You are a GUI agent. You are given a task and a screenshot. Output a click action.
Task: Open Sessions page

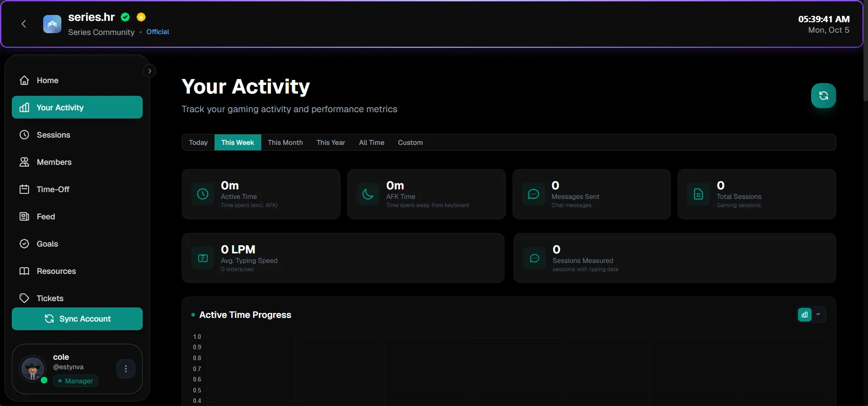click(77, 135)
